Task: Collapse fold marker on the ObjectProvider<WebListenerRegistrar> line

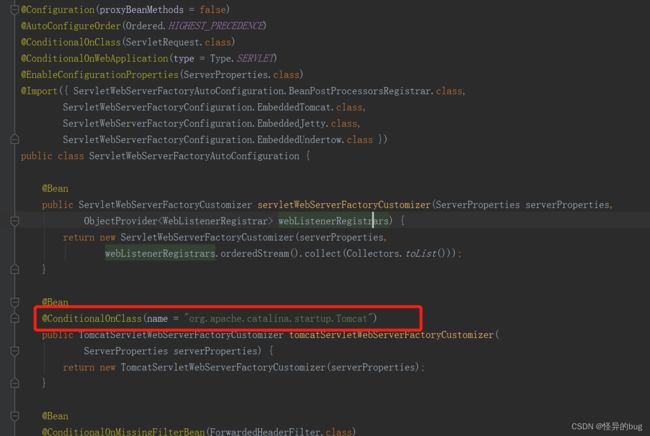Action: pyautogui.click(x=14, y=221)
